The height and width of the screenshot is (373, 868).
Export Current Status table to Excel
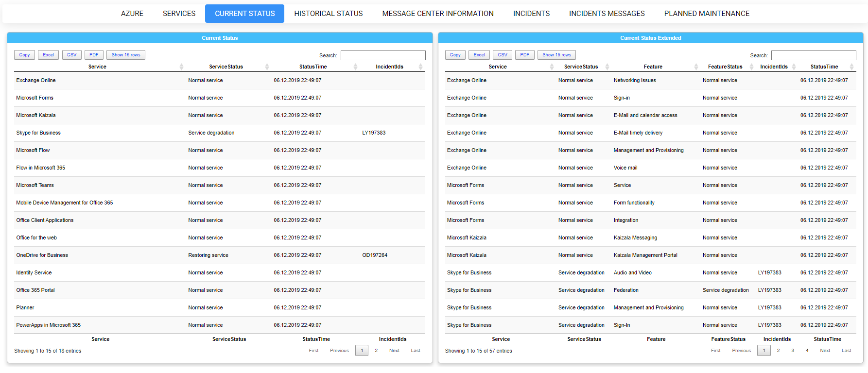(49, 55)
